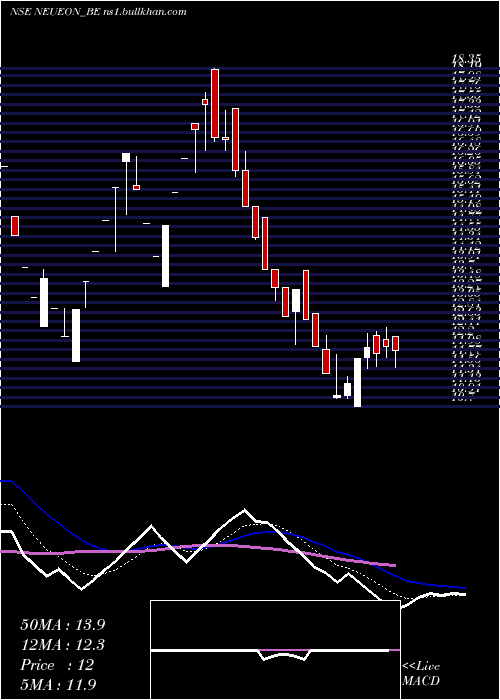Click the 50MA : 13.9 label
500x700 pixels.
tap(63, 625)
